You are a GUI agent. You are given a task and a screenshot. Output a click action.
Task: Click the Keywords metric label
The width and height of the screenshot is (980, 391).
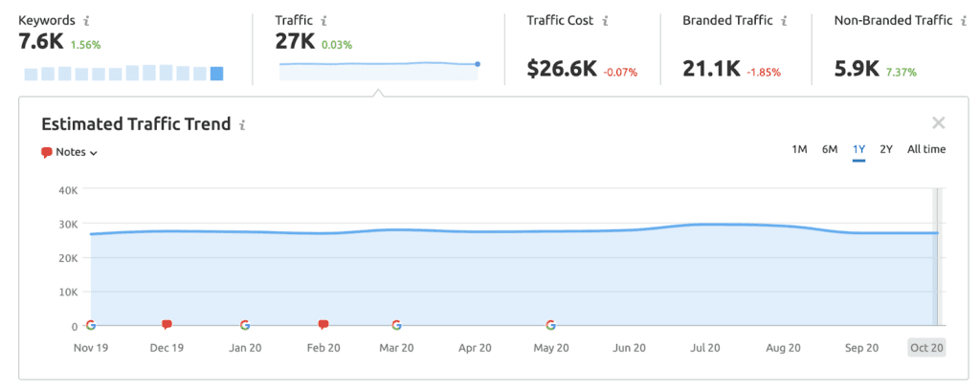pos(47,21)
